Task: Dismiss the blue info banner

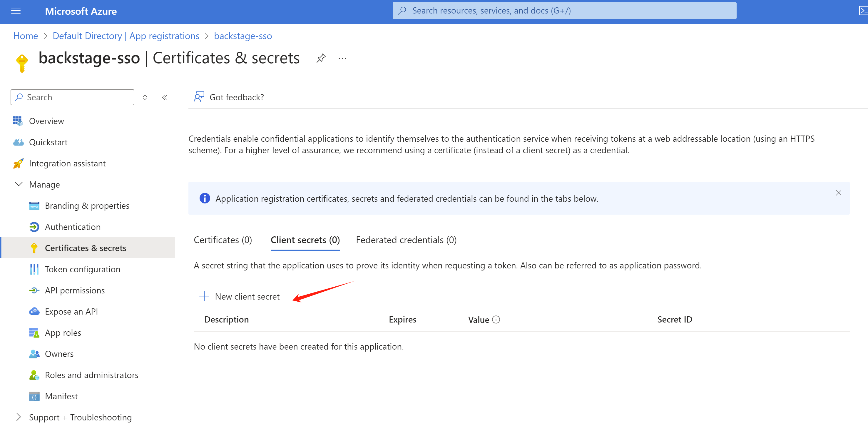Action: point(838,193)
